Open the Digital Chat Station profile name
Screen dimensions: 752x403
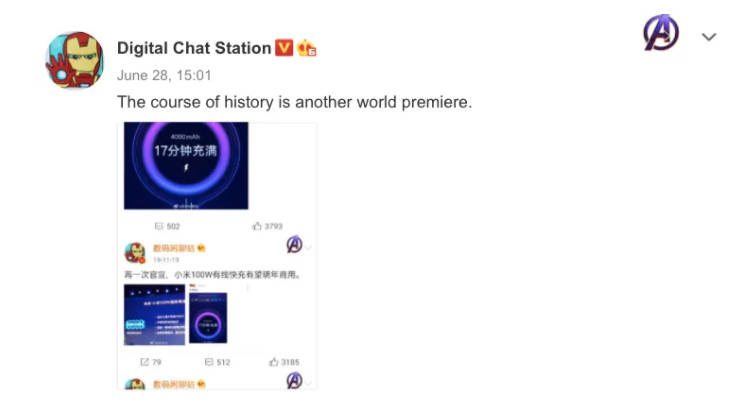[x=194, y=48]
